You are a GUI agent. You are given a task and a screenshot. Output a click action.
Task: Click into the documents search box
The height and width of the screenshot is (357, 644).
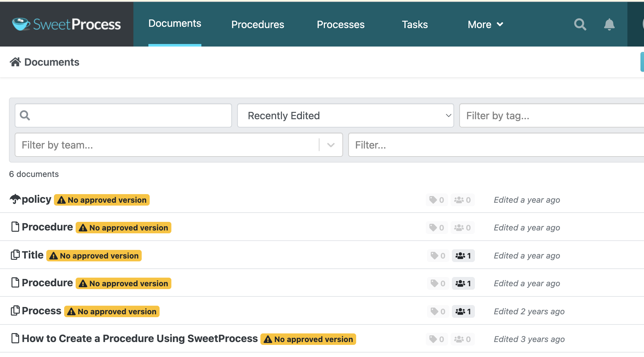(x=123, y=115)
